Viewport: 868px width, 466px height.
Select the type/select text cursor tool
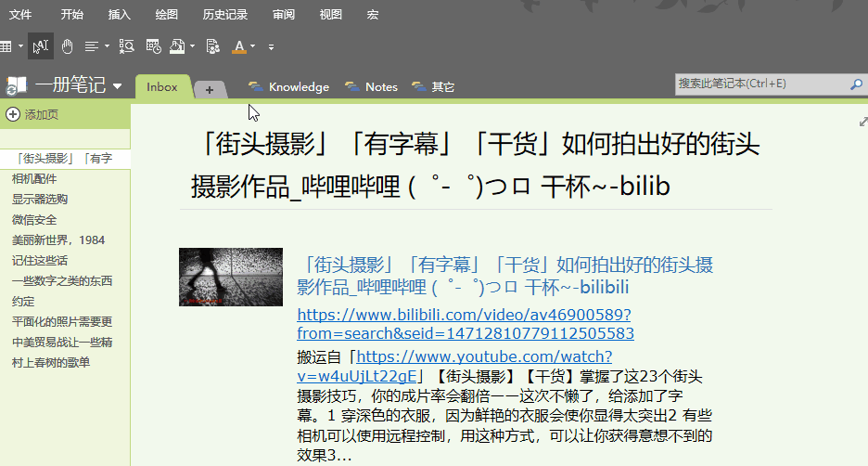pos(41,46)
